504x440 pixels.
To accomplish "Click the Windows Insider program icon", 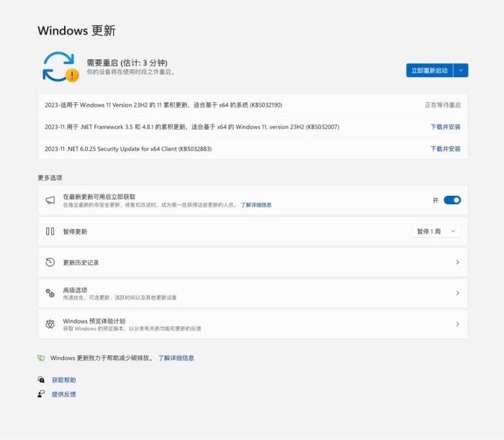I will pos(50,324).
